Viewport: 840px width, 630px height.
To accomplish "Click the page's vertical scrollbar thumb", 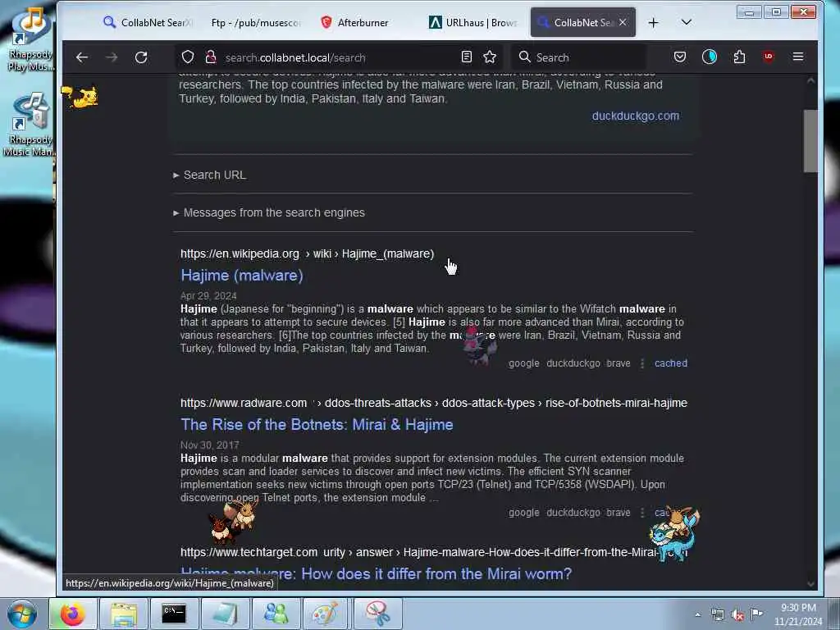I will click(x=810, y=141).
